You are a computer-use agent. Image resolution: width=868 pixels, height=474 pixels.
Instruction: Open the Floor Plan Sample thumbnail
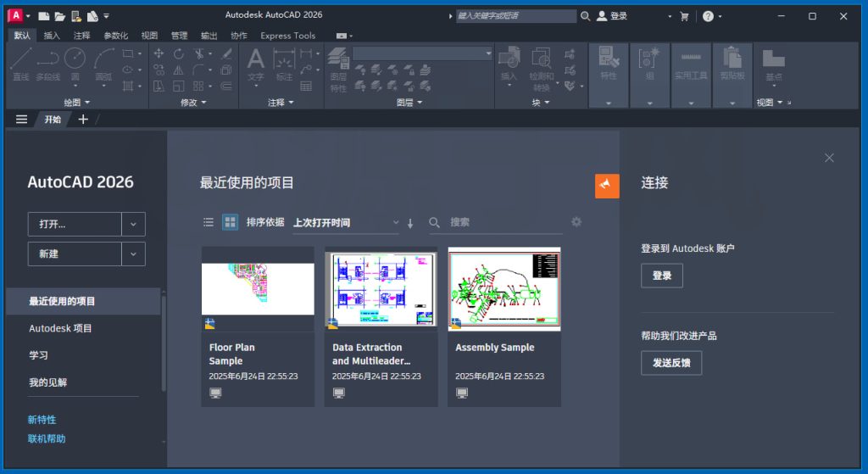pyautogui.click(x=258, y=289)
